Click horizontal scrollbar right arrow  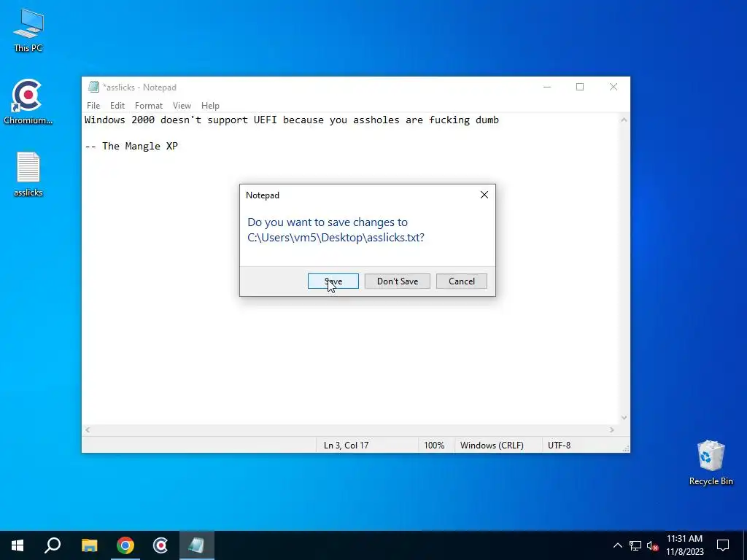pyautogui.click(x=612, y=429)
